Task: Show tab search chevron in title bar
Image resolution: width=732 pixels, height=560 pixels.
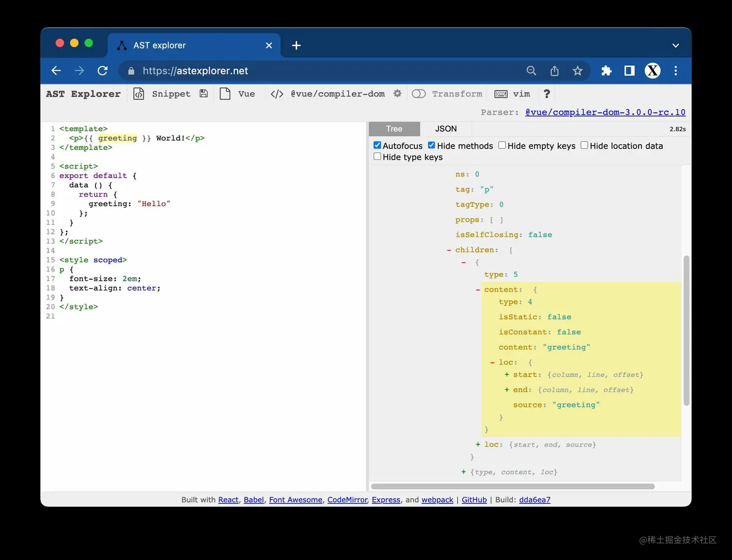Action: click(x=676, y=45)
